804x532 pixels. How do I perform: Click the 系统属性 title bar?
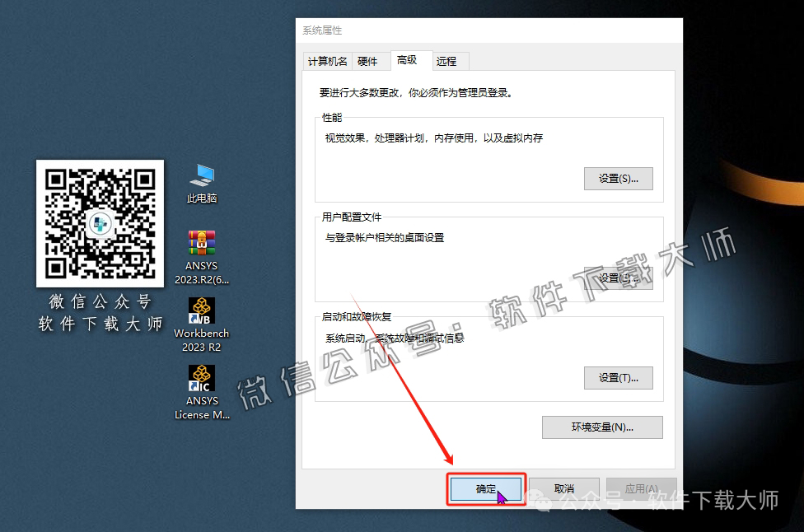coord(412,30)
